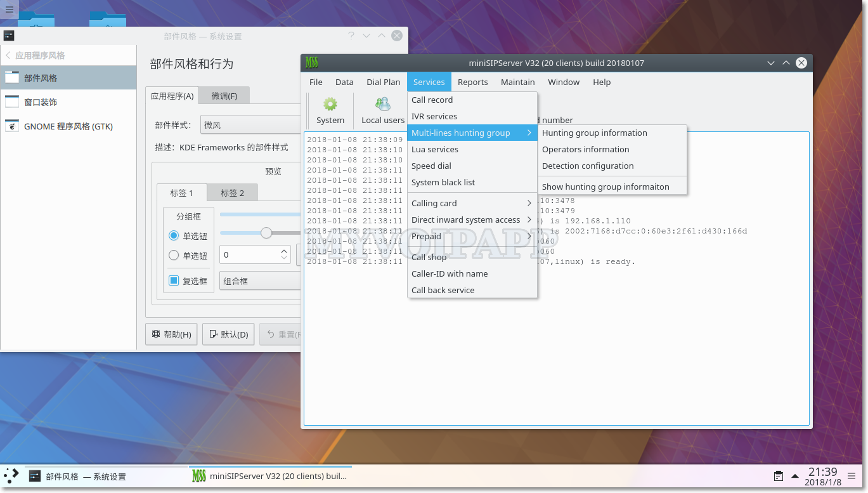Open the 组合框 combo box
868x493 pixels.
(260, 281)
